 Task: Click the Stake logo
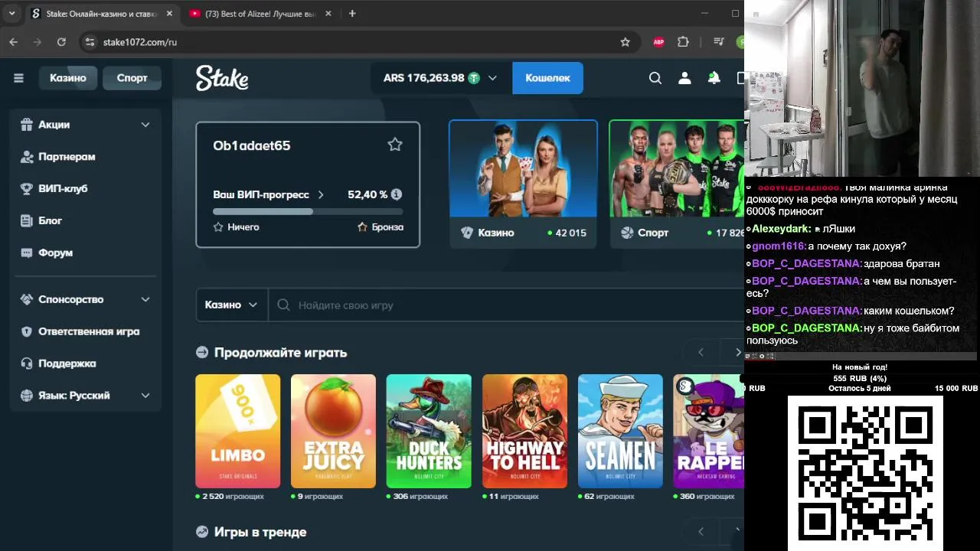coord(222,78)
